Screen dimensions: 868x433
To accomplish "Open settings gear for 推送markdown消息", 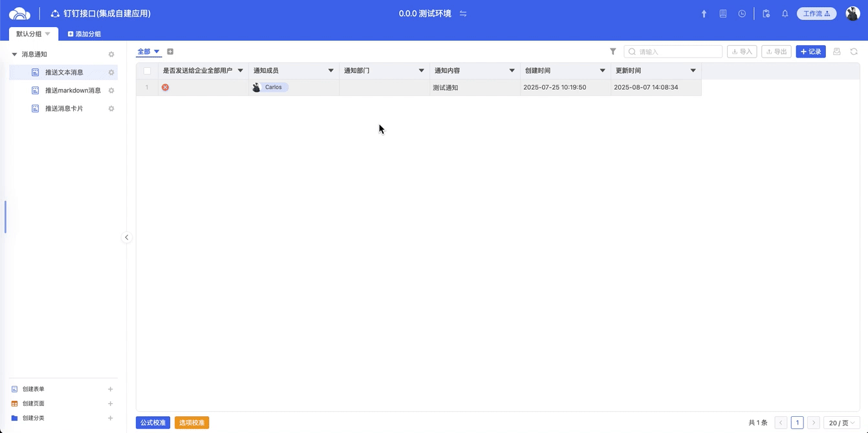I will click(x=111, y=90).
